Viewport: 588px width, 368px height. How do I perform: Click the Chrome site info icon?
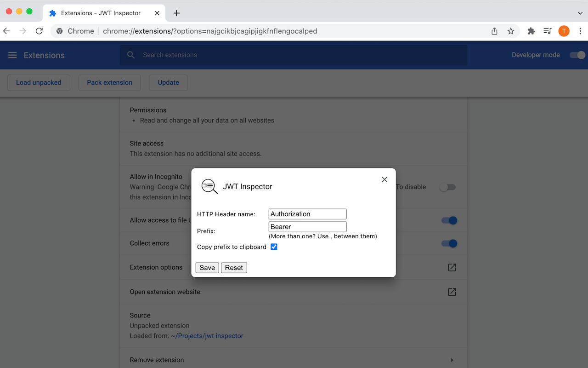click(x=59, y=31)
